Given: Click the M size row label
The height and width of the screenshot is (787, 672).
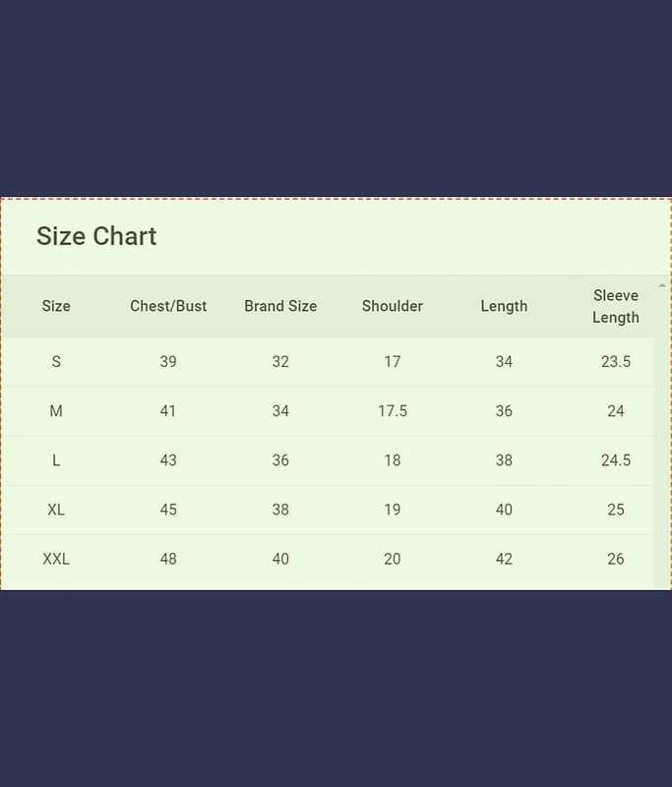Looking at the screenshot, I should (56, 411).
